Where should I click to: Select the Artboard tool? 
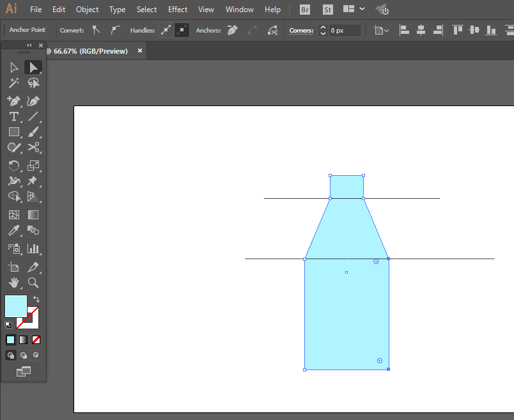14,267
